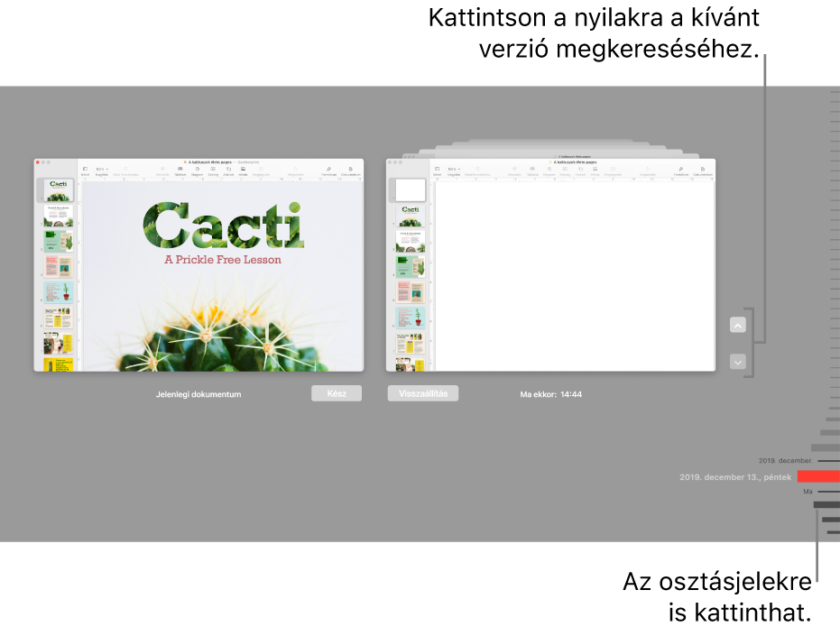Click the Kész button
Screen dimensions: 840x636
(x=337, y=393)
